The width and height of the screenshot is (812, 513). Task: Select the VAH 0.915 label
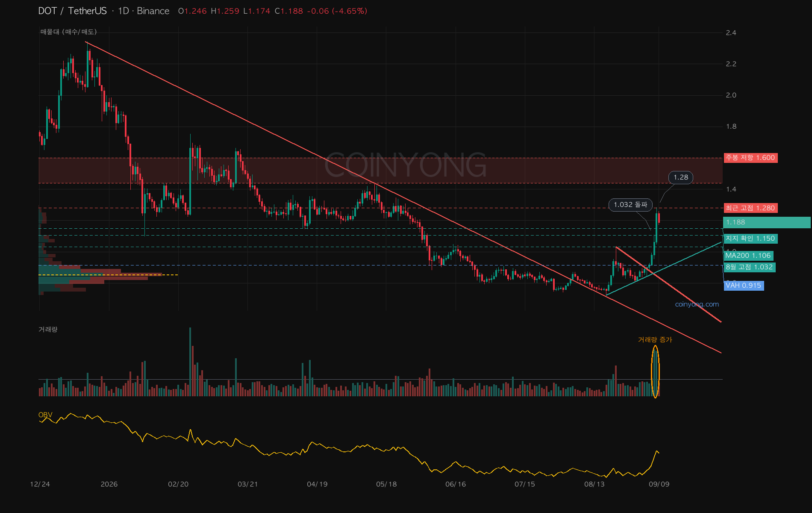coord(744,286)
